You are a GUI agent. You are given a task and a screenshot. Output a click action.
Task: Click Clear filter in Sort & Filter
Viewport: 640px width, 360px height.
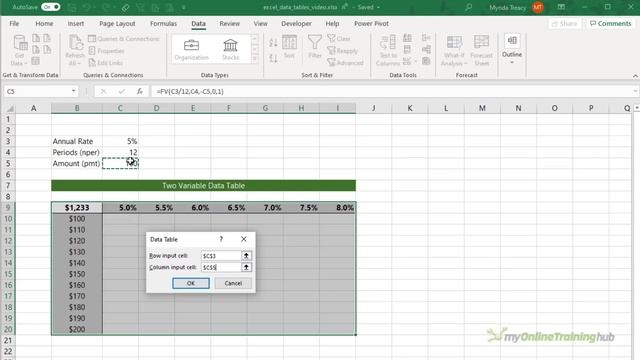point(339,39)
